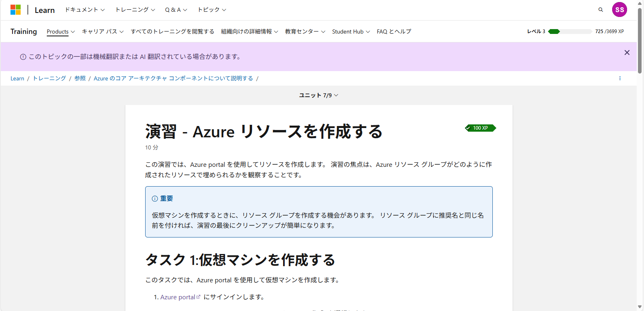Expand 組織向けの詳細情報 dropdown
644x311 pixels.
pyautogui.click(x=250, y=32)
